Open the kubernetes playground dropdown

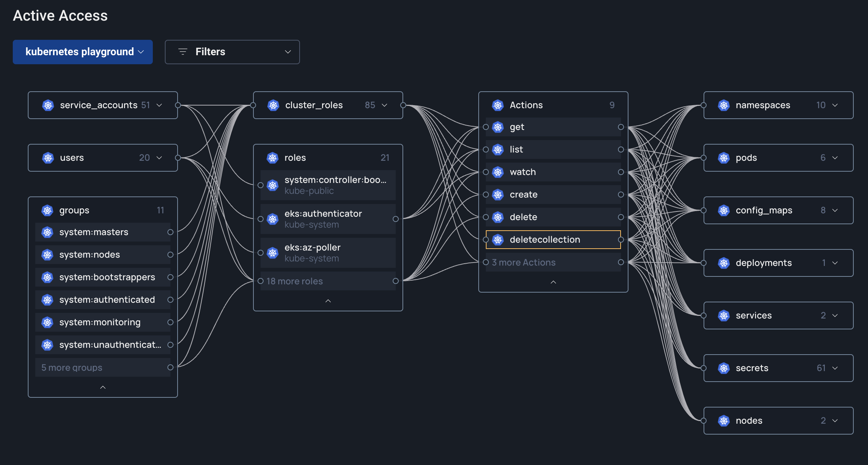pos(83,52)
